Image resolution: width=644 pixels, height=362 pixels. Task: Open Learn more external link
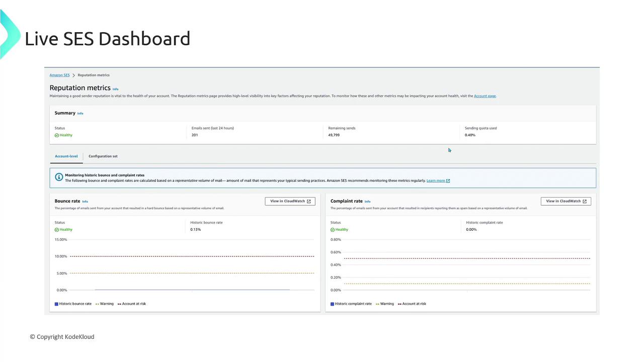438,180
